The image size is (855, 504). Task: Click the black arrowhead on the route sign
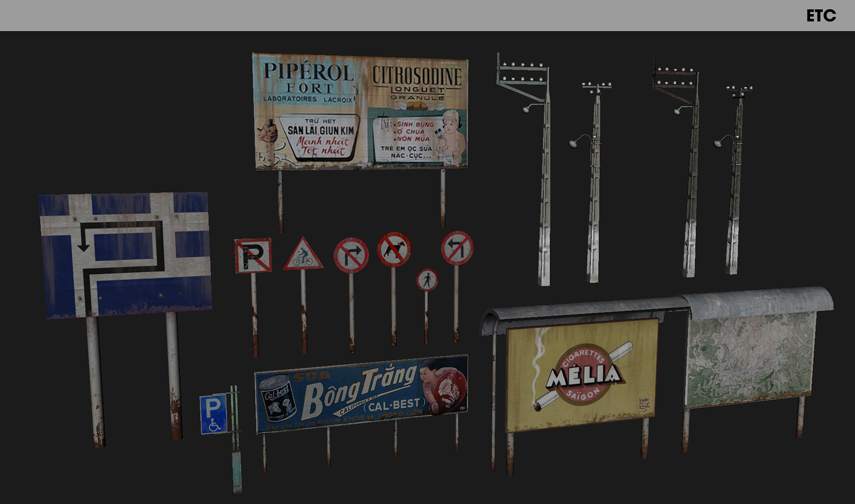83,247
